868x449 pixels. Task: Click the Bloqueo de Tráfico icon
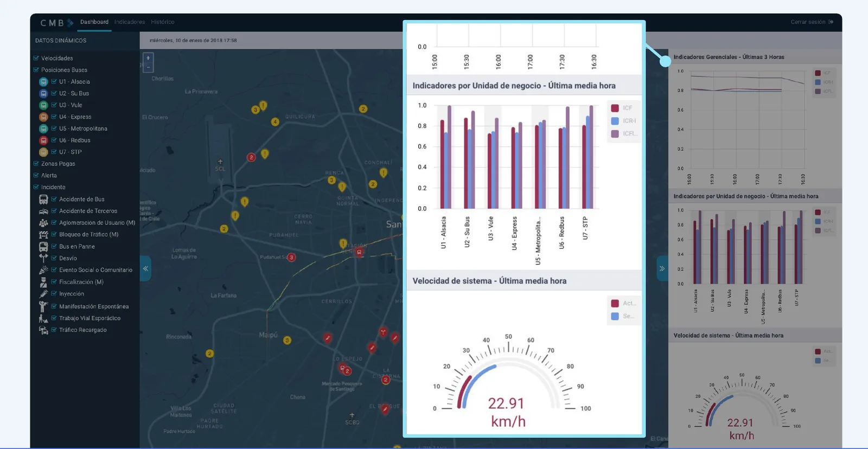[x=43, y=235]
